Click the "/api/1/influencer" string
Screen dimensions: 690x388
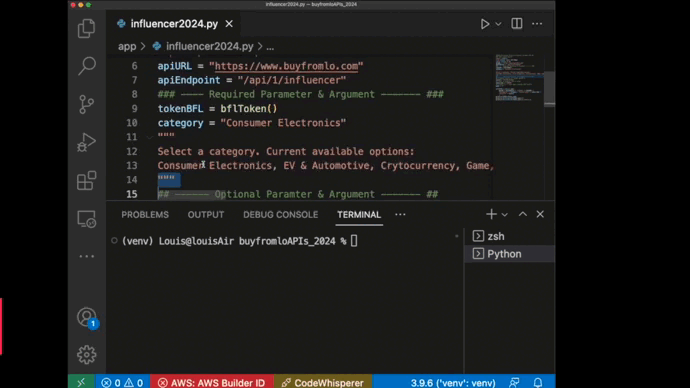click(x=292, y=80)
